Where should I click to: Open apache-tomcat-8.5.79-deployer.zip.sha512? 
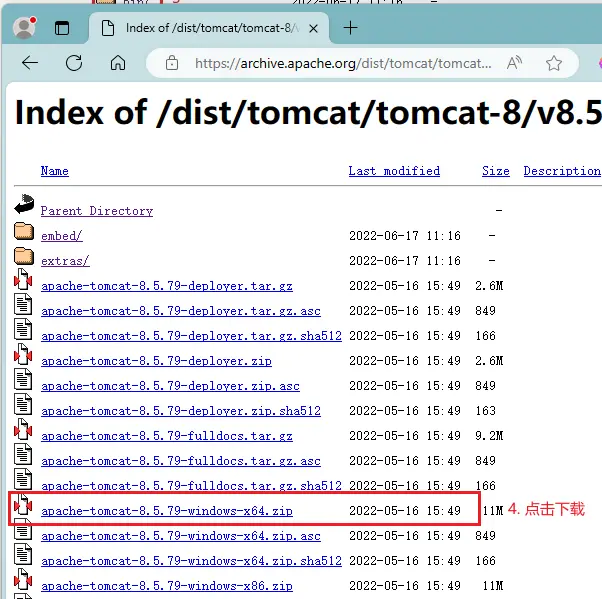pos(181,411)
